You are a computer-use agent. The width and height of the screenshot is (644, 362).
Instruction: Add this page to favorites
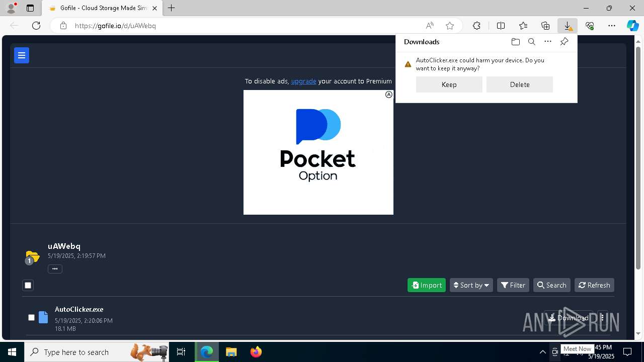450,26
